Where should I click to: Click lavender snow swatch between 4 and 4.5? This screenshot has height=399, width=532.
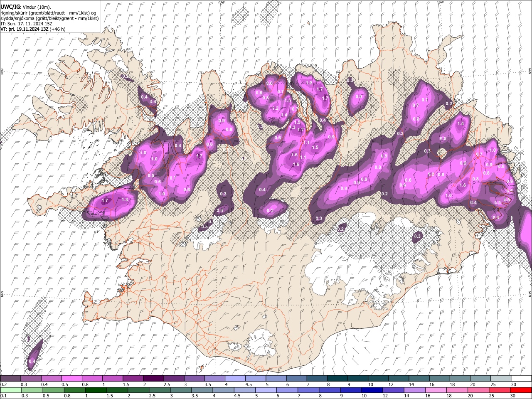click(235, 379)
